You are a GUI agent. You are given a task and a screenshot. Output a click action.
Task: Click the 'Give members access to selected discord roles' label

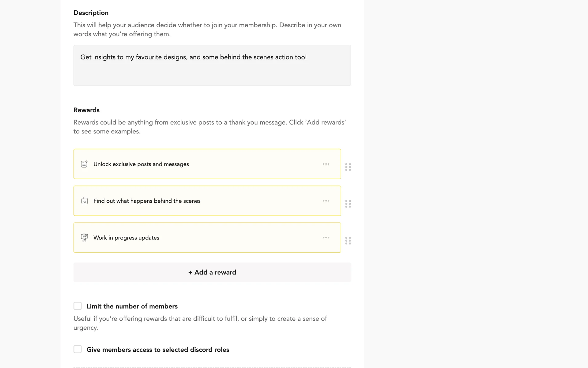point(158,350)
